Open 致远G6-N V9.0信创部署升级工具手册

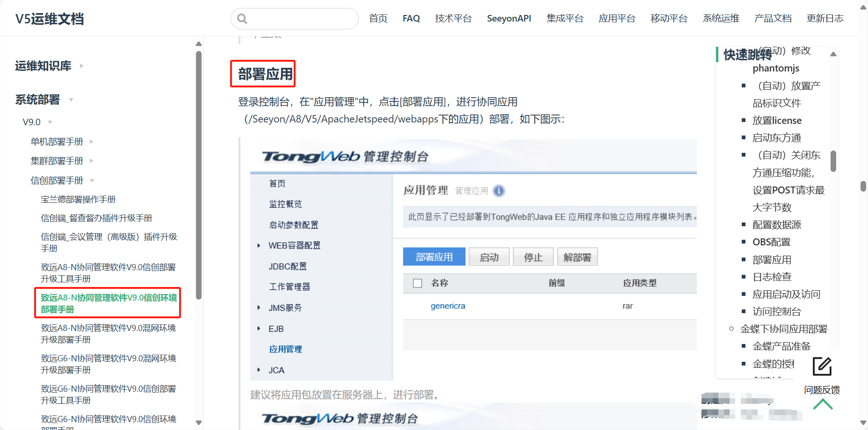click(x=108, y=394)
